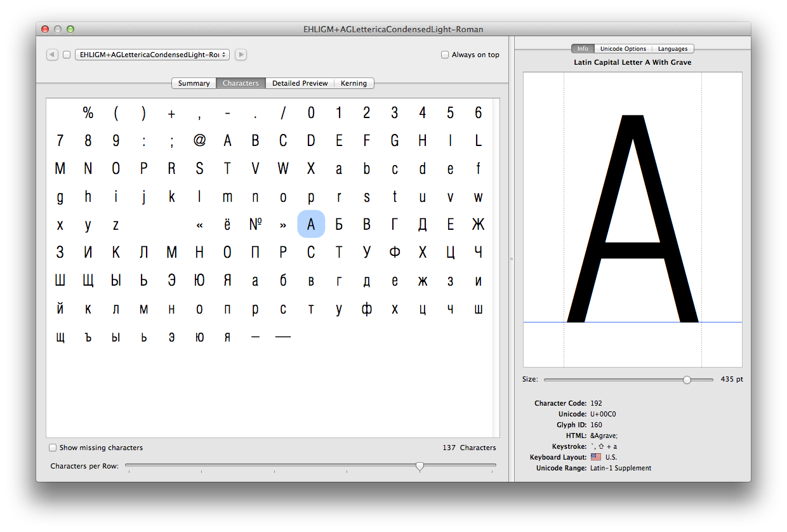Select the Cyrillic lowercase б glyph

(283, 281)
